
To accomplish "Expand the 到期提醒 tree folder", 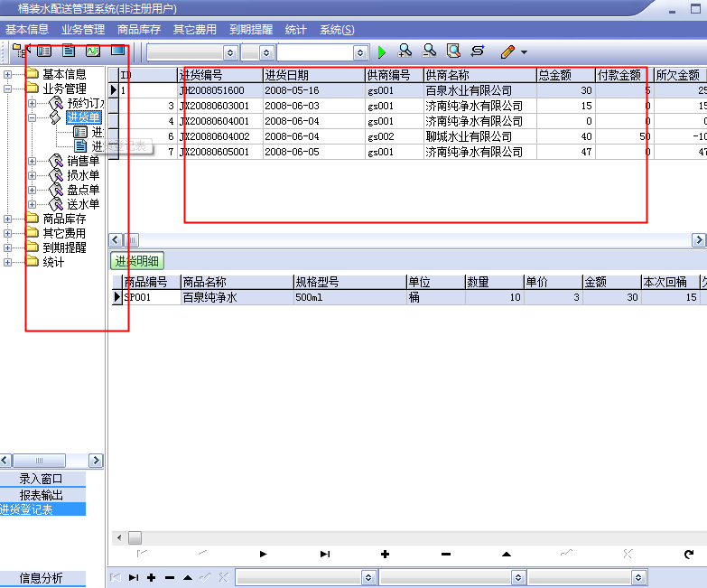I will [x=7, y=247].
